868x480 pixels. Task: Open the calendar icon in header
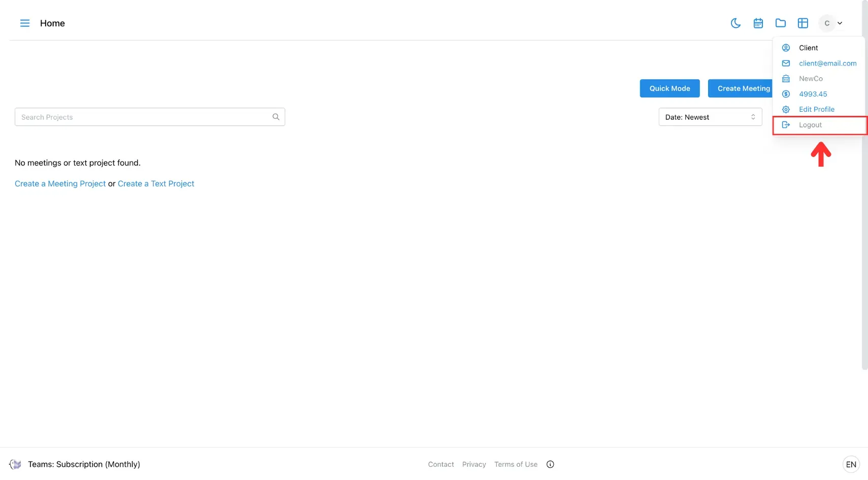pyautogui.click(x=758, y=23)
